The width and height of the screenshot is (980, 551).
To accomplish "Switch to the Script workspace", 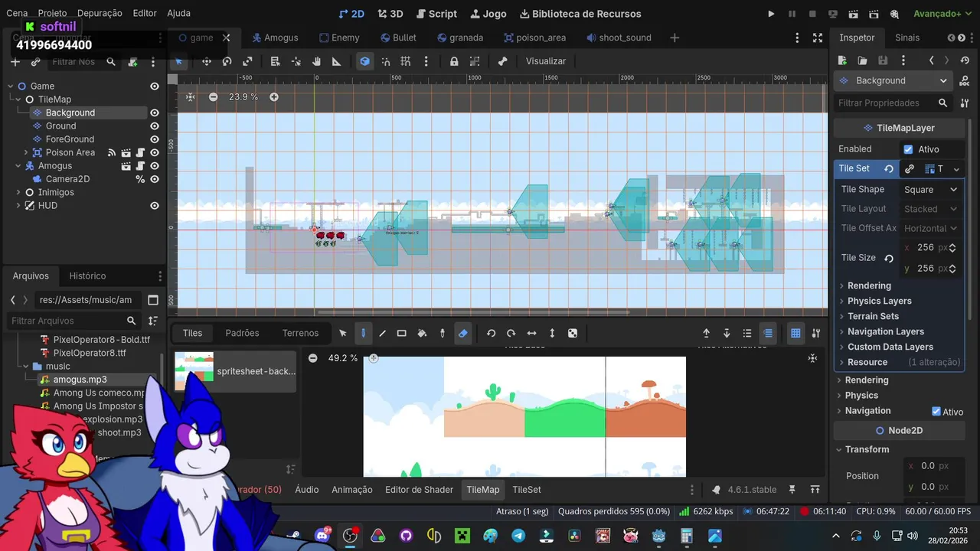I will click(x=436, y=14).
